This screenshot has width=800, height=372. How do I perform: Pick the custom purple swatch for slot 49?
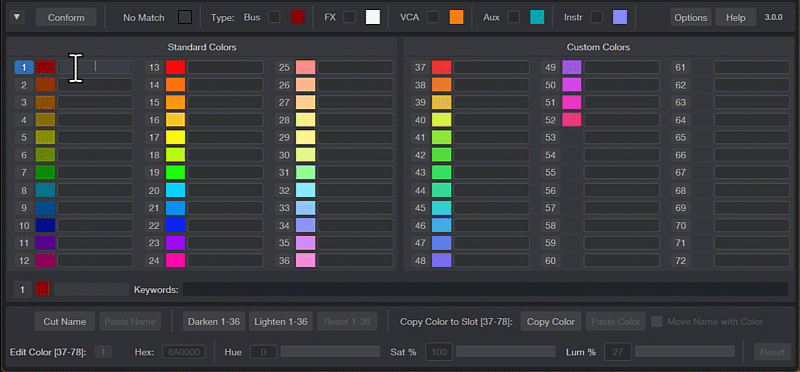pos(572,67)
